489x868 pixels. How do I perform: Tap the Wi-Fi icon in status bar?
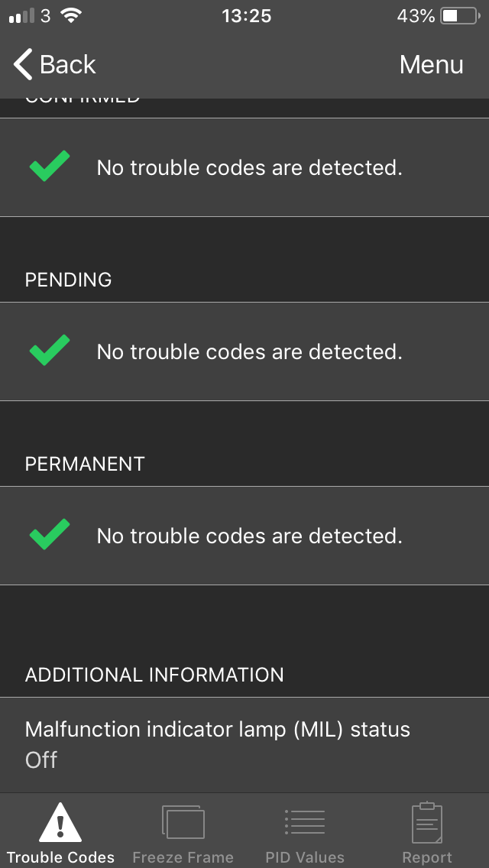tap(71, 15)
